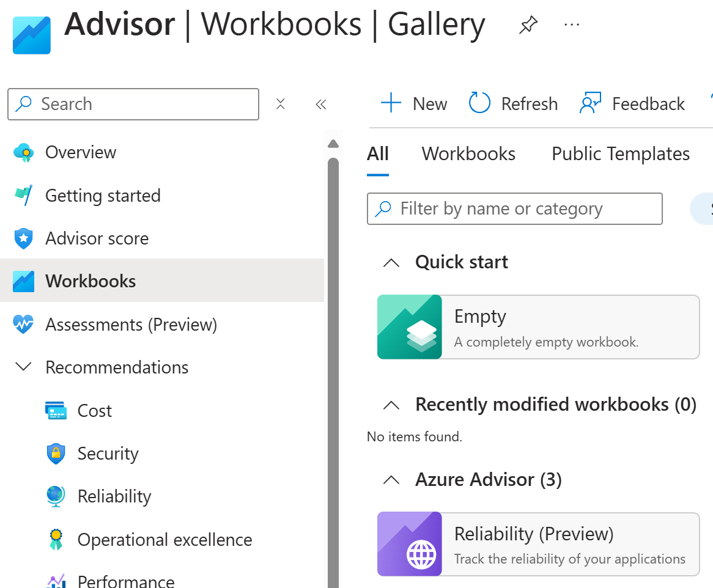Click the Reliability (Preview) globe thumbnail
This screenshot has width=713, height=588.
(x=409, y=545)
